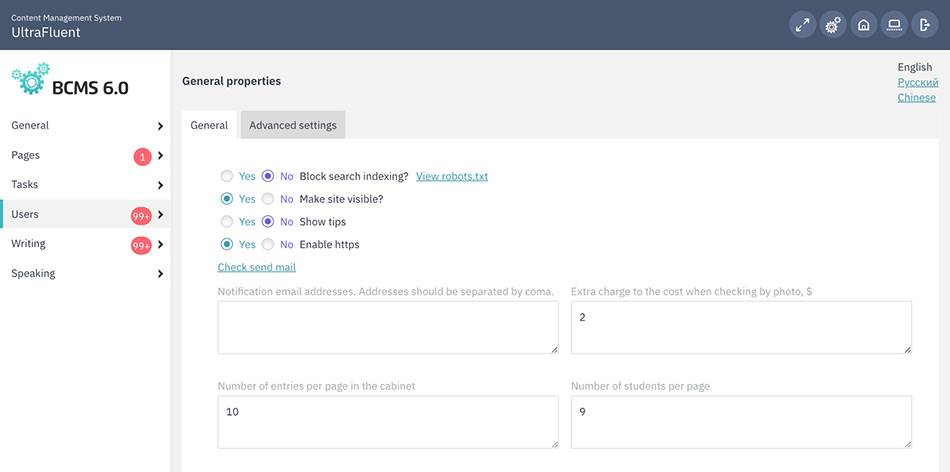Click the Pages red badge showing 1
Image resolution: width=950 pixels, height=472 pixels.
click(142, 158)
